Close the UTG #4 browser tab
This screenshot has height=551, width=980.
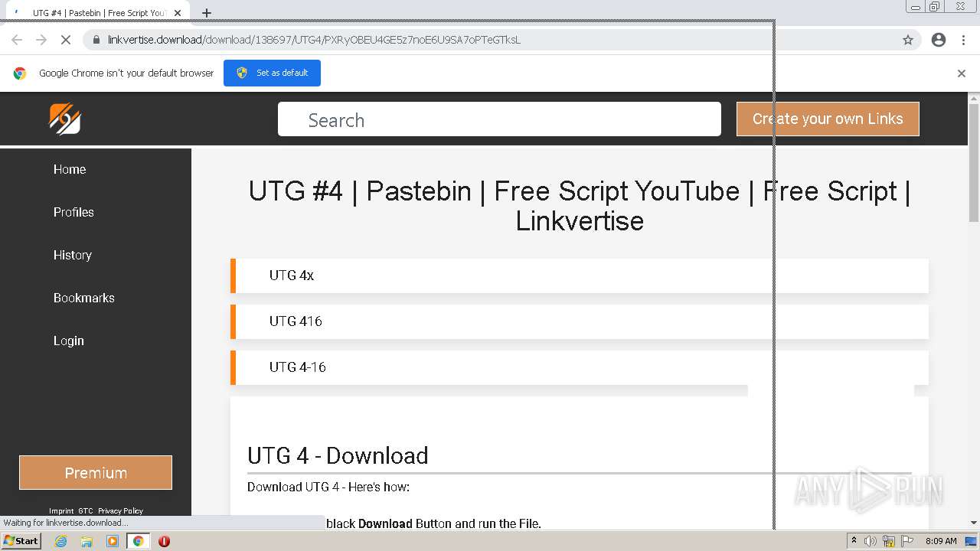tap(178, 13)
